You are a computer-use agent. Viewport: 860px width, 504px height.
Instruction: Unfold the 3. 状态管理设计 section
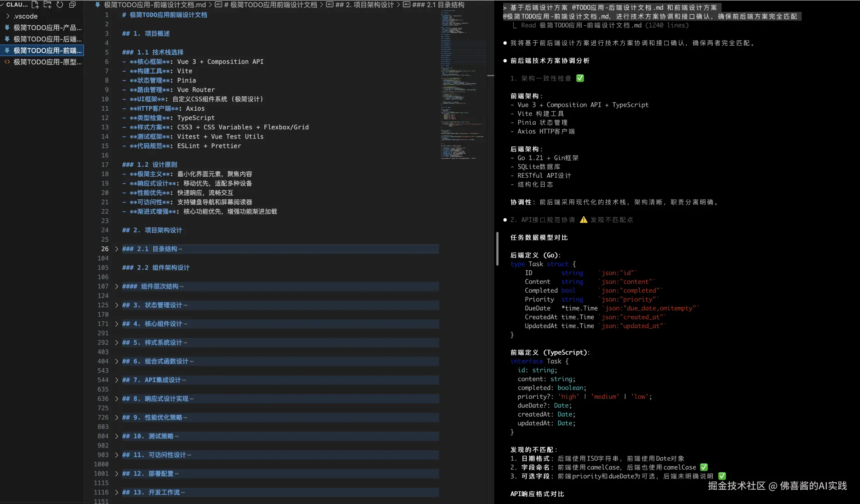(116, 305)
